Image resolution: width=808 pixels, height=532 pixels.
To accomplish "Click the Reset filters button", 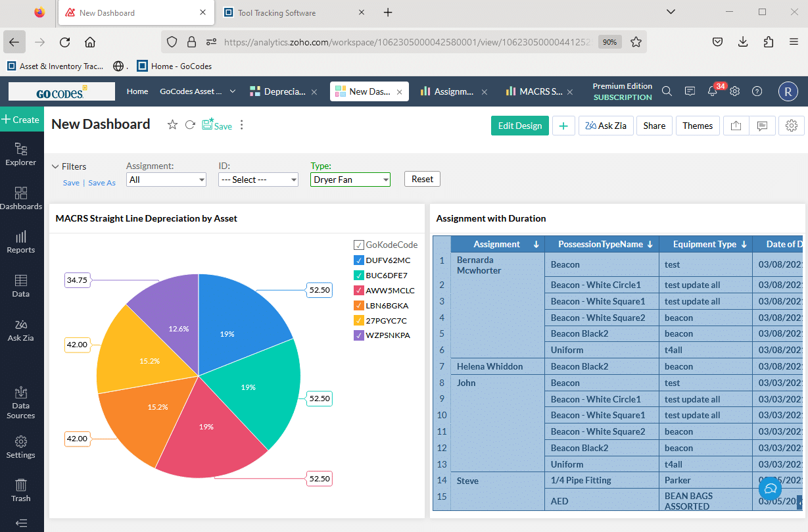I will (422, 179).
